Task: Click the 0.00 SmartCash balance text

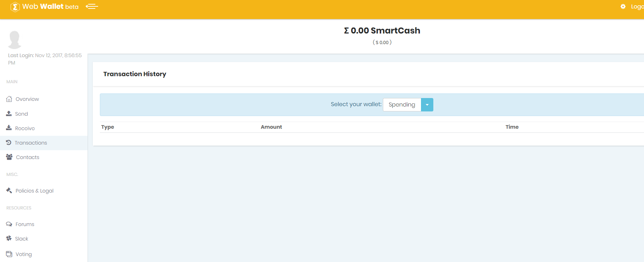Action: tap(382, 31)
